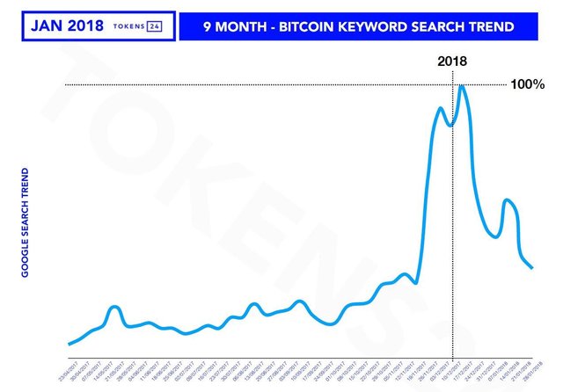Click the 19/11/2017 axis date label
Viewport: 563px width, 392px height.
(416, 371)
